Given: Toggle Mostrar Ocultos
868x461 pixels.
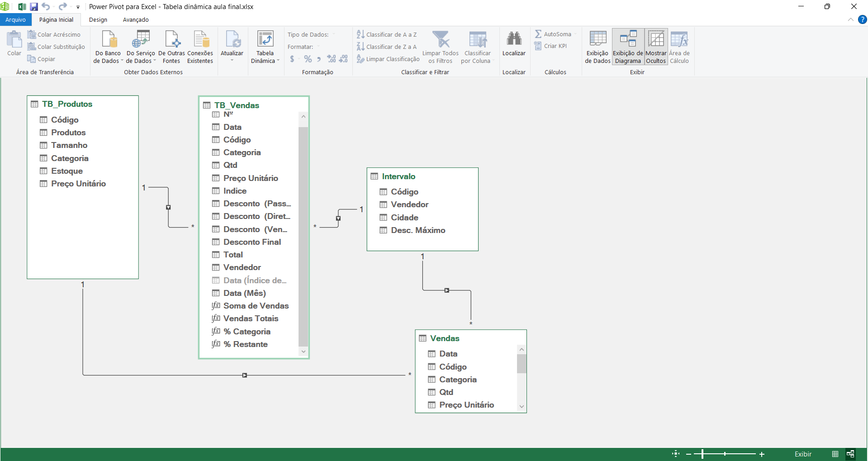Looking at the screenshot, I should 656,48.
